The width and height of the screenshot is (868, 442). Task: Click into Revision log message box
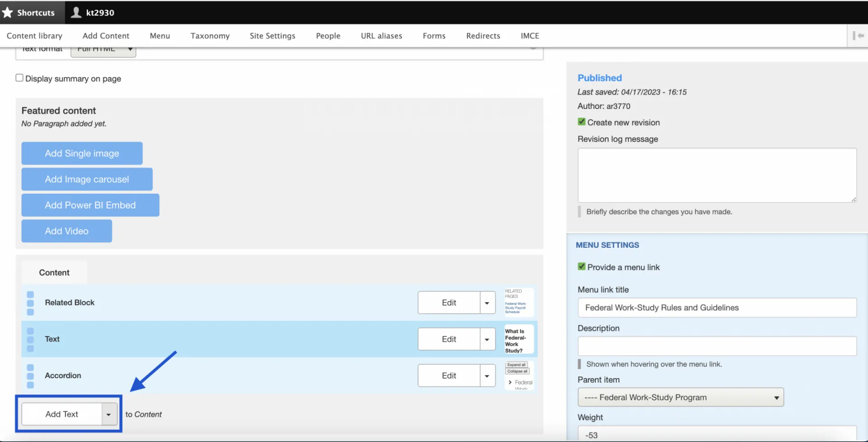[717, 175]
